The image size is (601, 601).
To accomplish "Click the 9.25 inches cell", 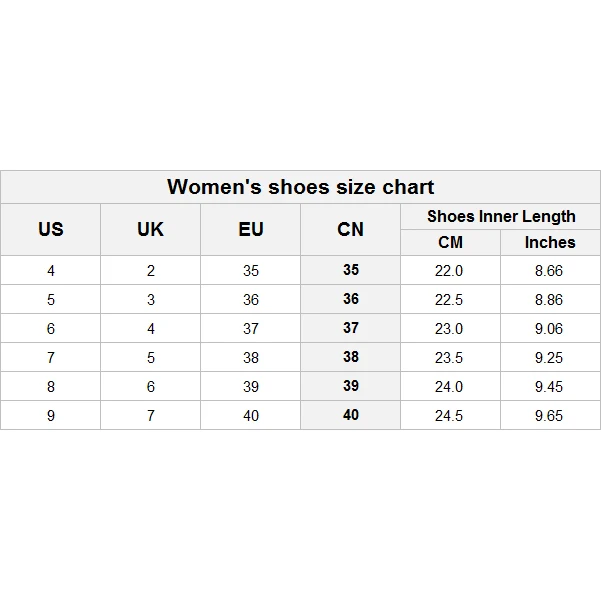I will click(549, 358).
